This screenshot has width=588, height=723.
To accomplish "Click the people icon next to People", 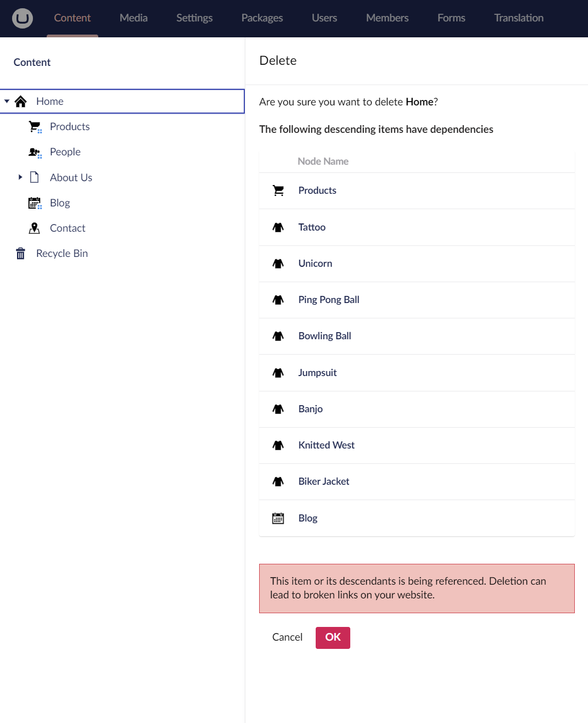I will point(34,152).
